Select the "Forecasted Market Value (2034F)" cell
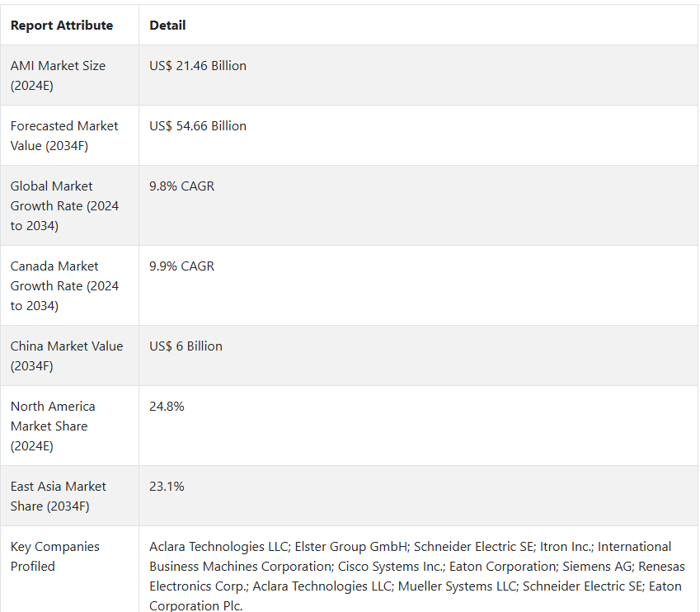The width and height of the screenshot is (700, 612). 64,135
